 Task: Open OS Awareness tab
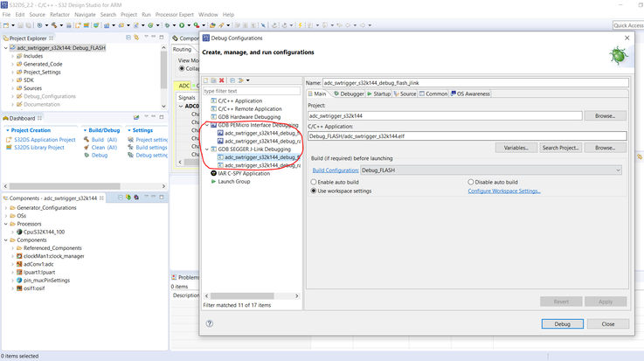point(470,94)
